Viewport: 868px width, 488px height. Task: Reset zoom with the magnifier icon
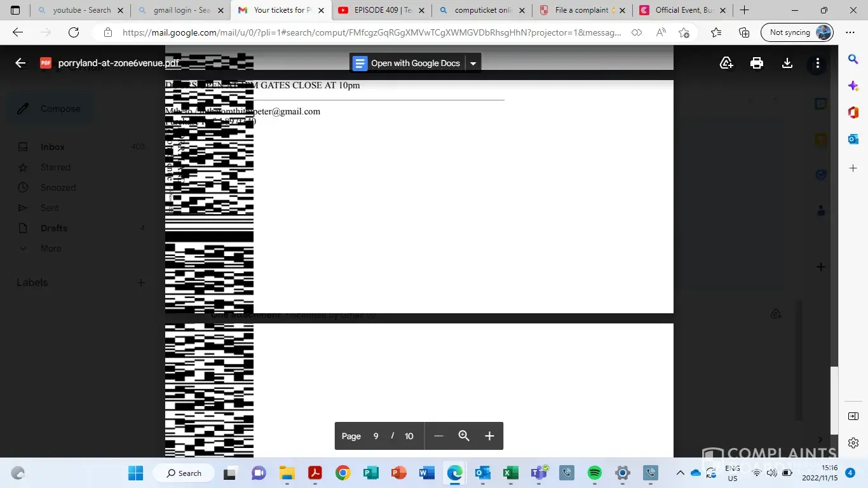[x=464, y=436]
